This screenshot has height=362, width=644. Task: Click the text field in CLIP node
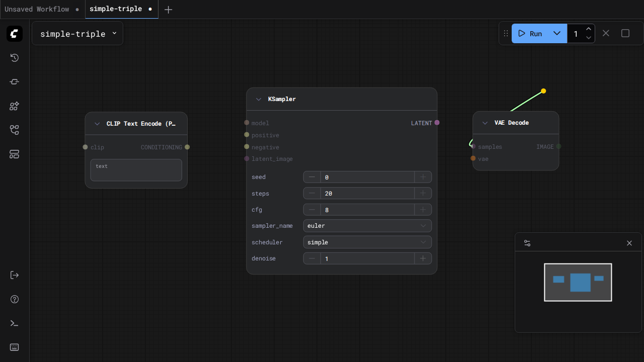136,170
